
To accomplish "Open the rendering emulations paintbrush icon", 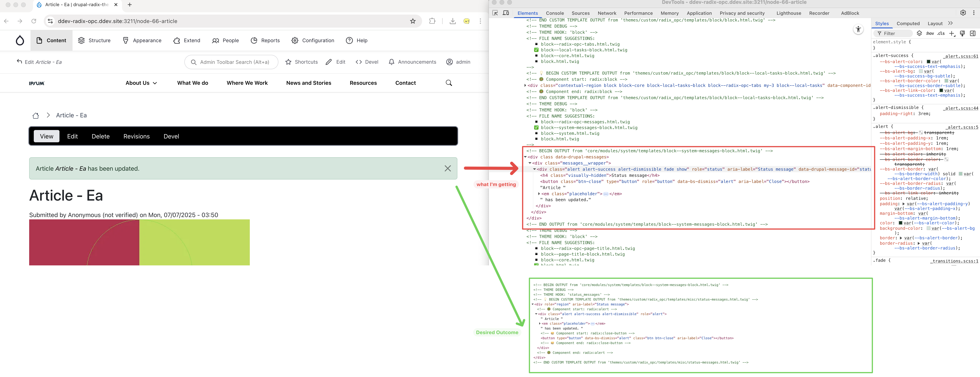I will (962, 34).
